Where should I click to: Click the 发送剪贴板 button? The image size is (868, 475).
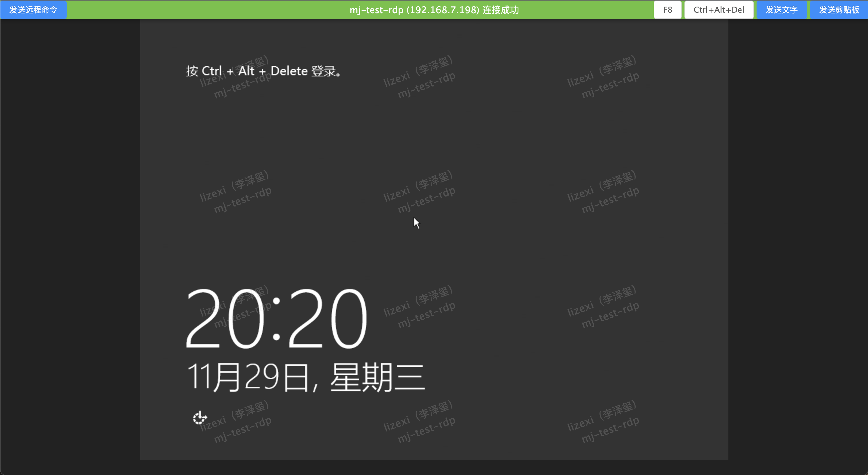(839, 10)
